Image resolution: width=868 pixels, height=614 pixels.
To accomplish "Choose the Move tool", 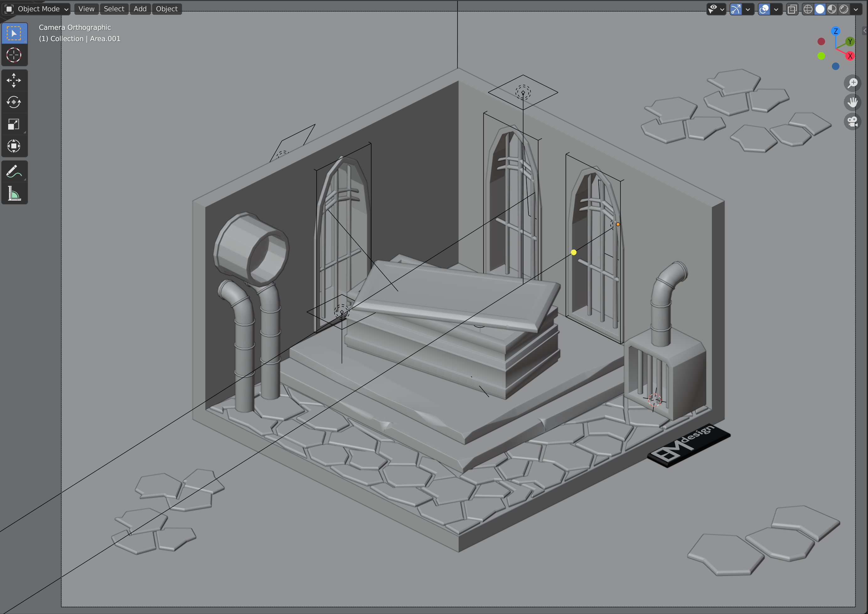I will [x=14, y=80].
